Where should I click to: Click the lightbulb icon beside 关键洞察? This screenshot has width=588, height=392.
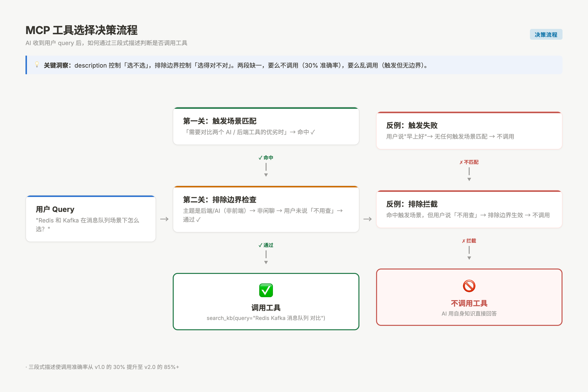pyautogui.click(x=37, y=64)
